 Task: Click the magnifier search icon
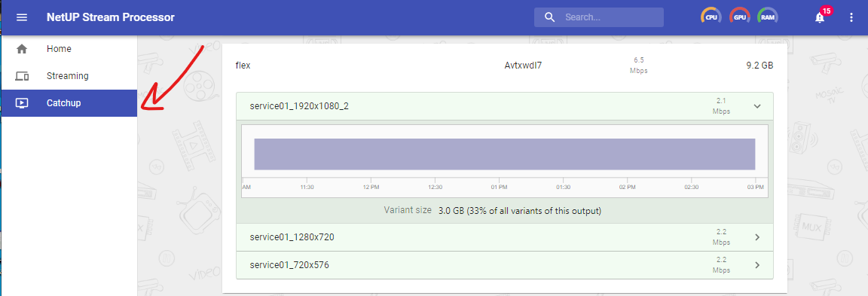(x=550, y=17)
